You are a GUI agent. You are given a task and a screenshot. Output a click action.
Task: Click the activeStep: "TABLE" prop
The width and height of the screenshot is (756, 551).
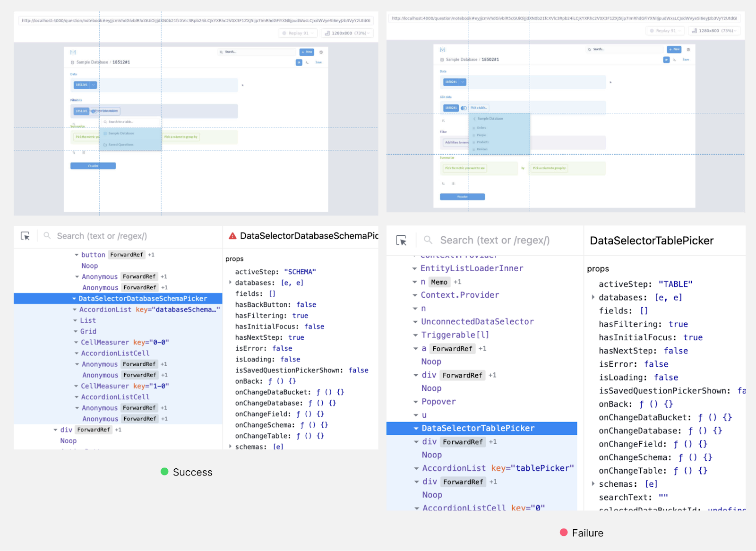coord(645,284)
